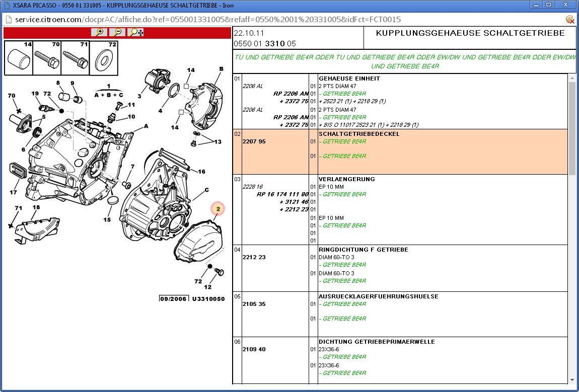This screenshot has height=392, width=579.
Task: Click the parts list vertical scrollbar thumb
Action: click(572, 128)
